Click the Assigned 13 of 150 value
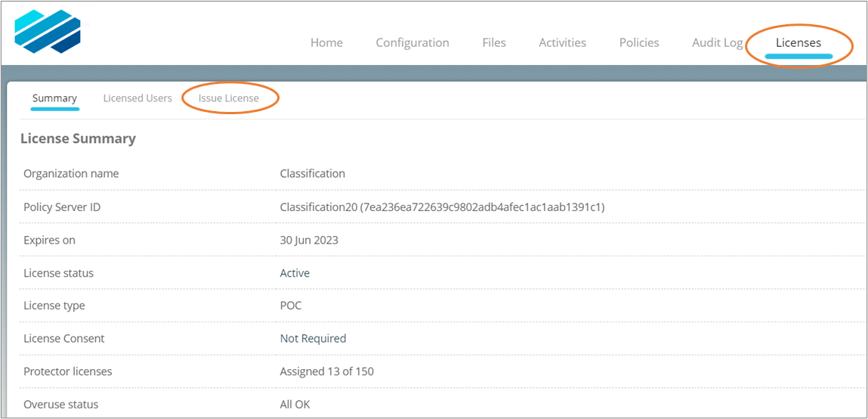The image size is (868, 419). 326,371
